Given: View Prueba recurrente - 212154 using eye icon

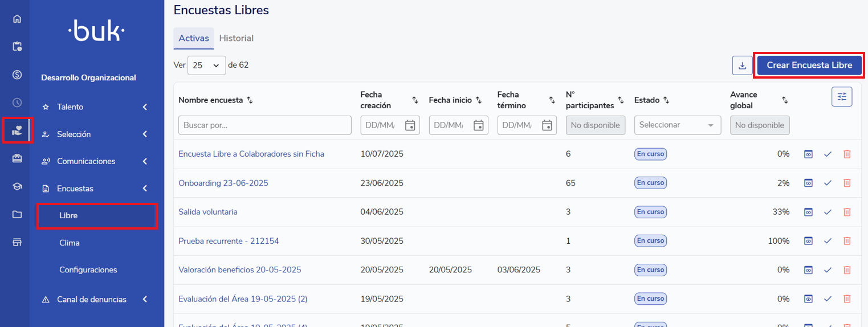Looking at the screenshot, I should pyautogui.click(x=808, y=241).
